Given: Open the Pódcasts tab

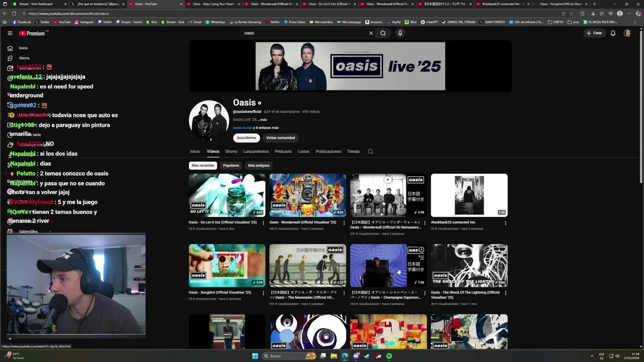Looking at the screenshot, I should (x=283, y=151).
